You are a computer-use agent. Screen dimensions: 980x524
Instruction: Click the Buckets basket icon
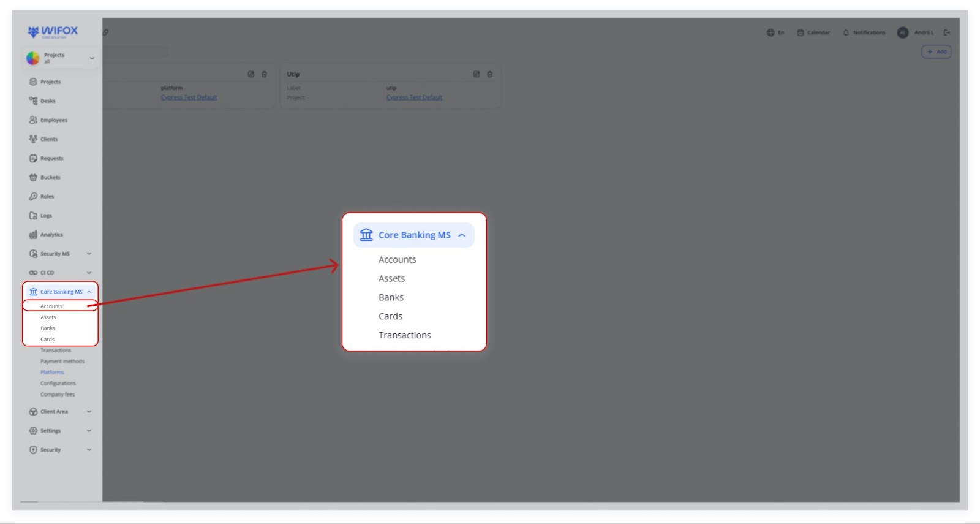[33, 177]
